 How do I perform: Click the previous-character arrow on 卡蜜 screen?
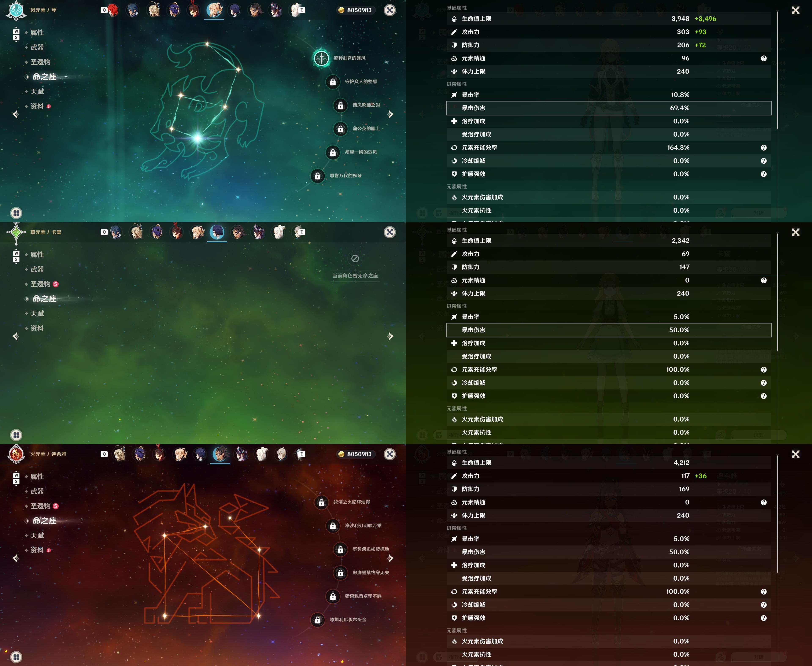tap(16, 336)
